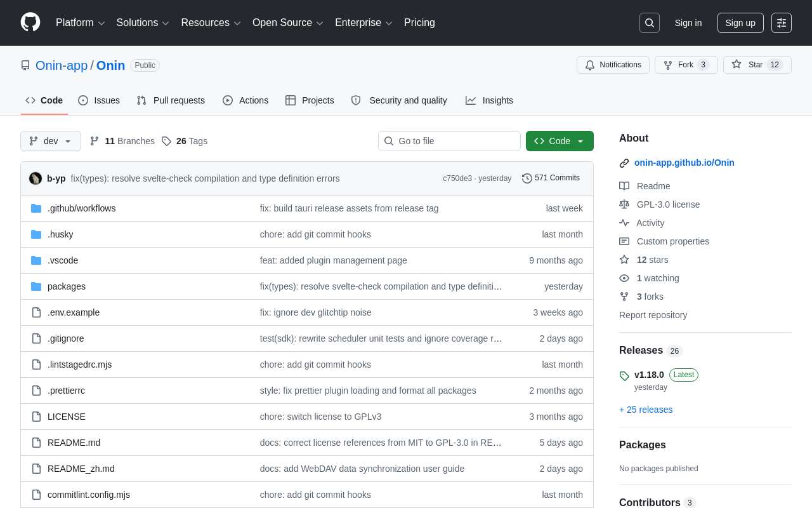The image size is (812, 508).
Task: Click the Onin repository name link
Action: click(110, 65)
